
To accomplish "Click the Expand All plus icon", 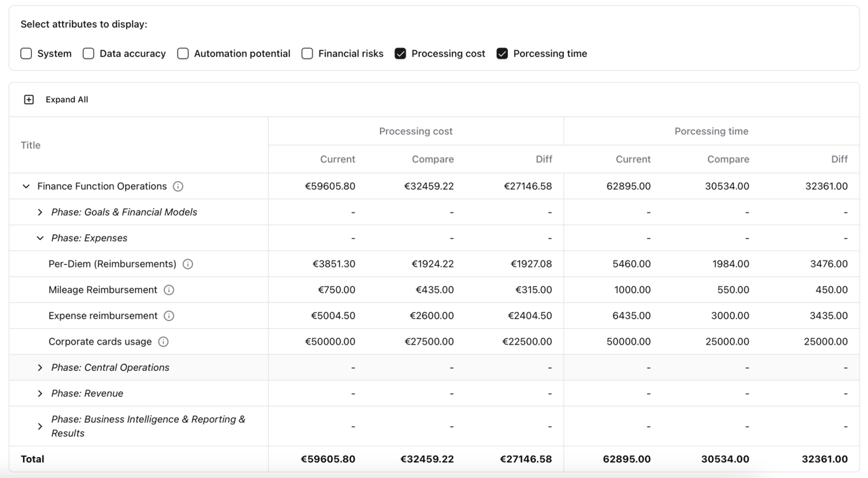I will [29, 100].
